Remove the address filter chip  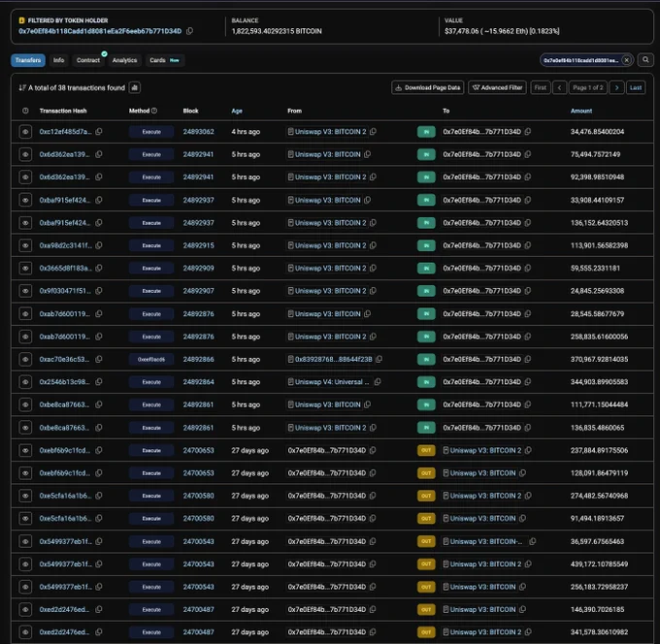pyautogui.click(x=626, y=60)
